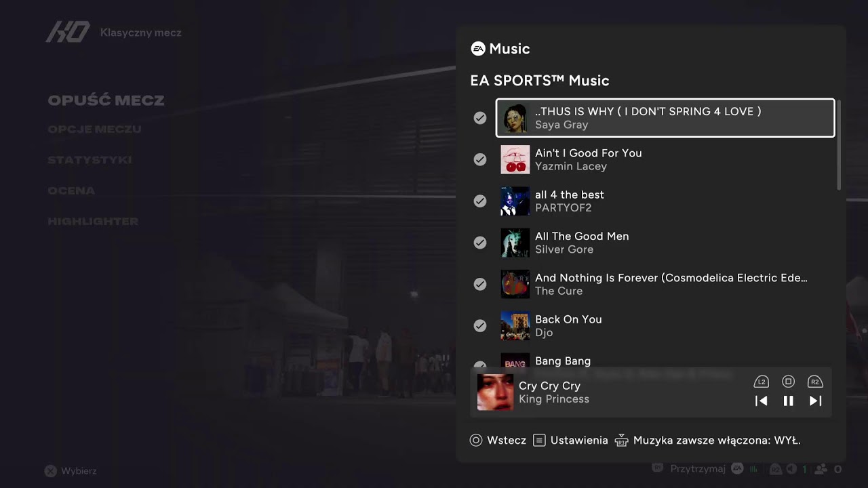This screenshot has width=868, height=488.
Task: Choose the OPUŚĆ MECZ menu option
Action: [106, 100]
